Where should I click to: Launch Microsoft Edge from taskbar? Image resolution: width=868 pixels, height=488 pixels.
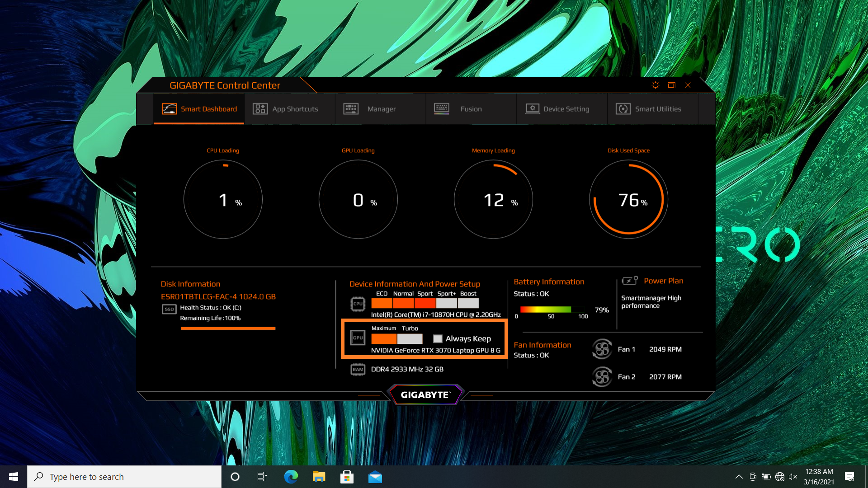coord(291,477)
